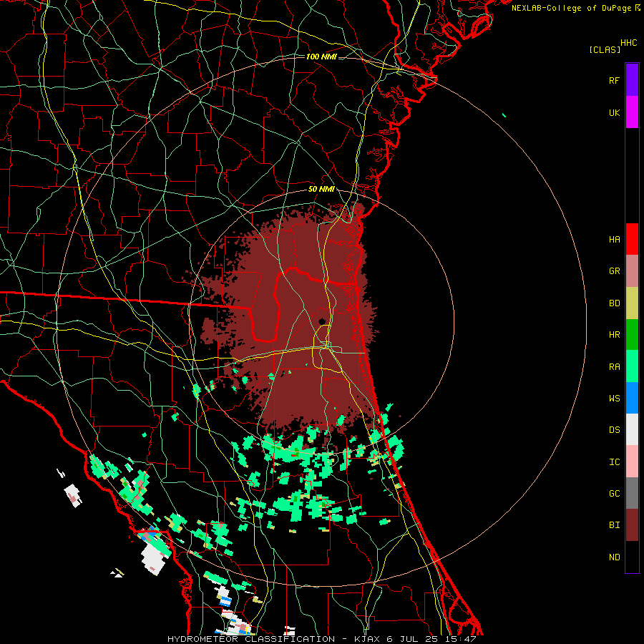
Task: Click the BD legend label
Action: pos(614,303)
